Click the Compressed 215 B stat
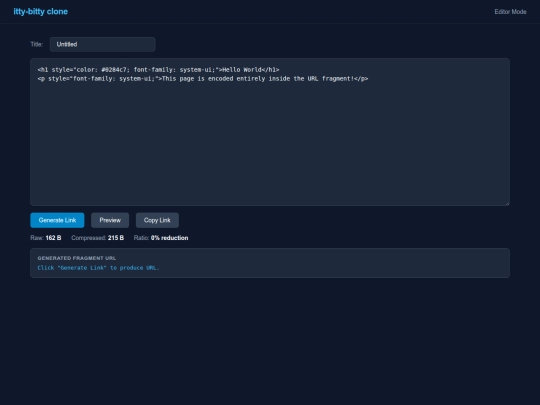 [97, 238]
